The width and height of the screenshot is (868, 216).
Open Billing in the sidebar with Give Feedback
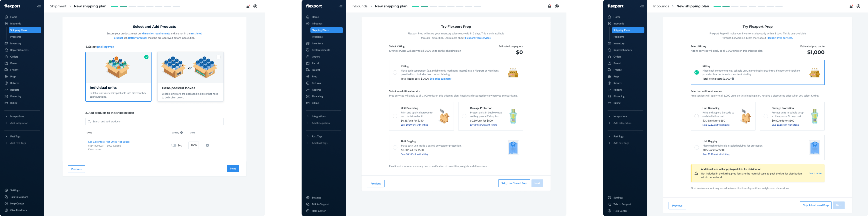coord(14,103)
